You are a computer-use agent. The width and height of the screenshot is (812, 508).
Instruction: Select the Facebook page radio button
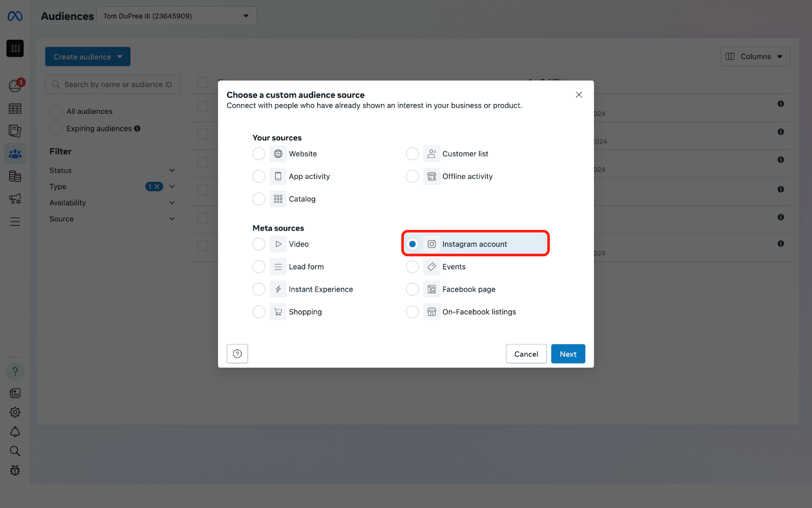click(x=413, y=290)
